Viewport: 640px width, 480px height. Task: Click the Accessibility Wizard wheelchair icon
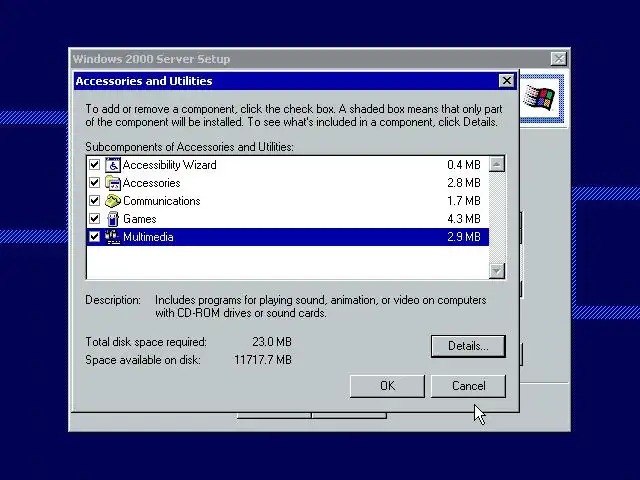[113, 165]
